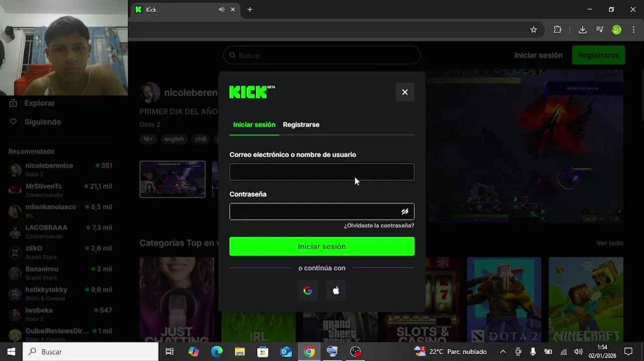Click the green Iniciar sesión submit button
This screenshot has width=644, height=361.
[x=322, y=247]
